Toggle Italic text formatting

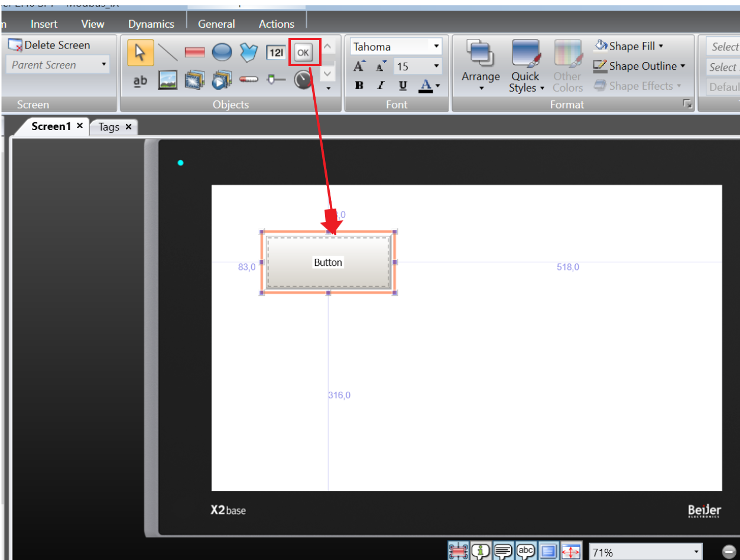tap(381, 86)
